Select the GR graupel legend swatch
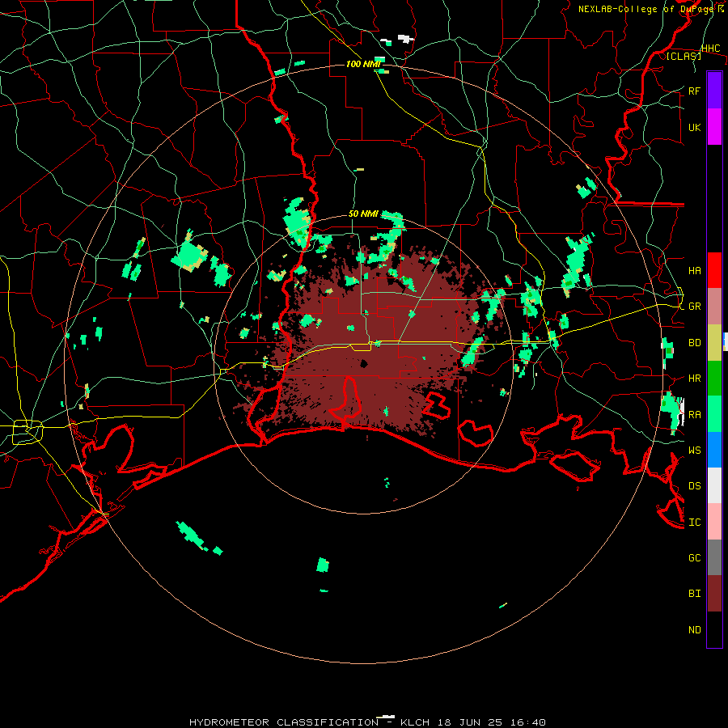Viewport: 728px width, 728px height. 714,307
